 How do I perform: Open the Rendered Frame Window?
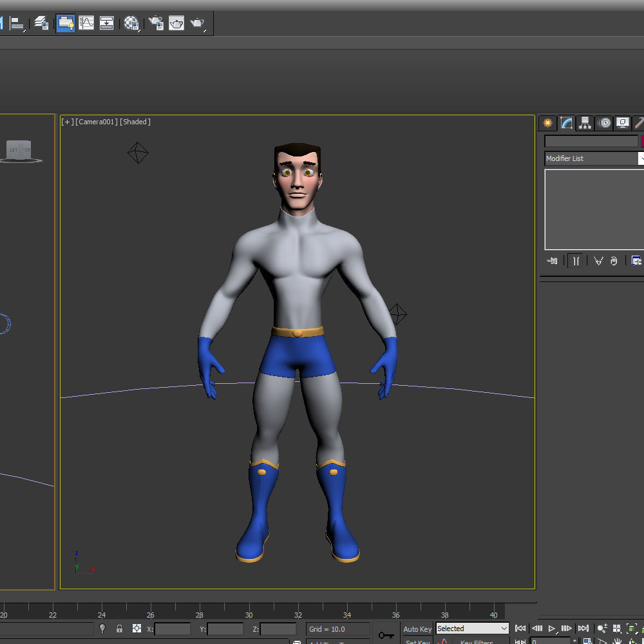[176, 23]
